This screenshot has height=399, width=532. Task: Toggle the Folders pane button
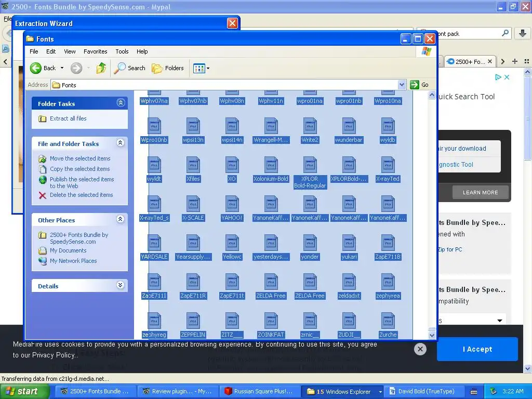(168, 68)
